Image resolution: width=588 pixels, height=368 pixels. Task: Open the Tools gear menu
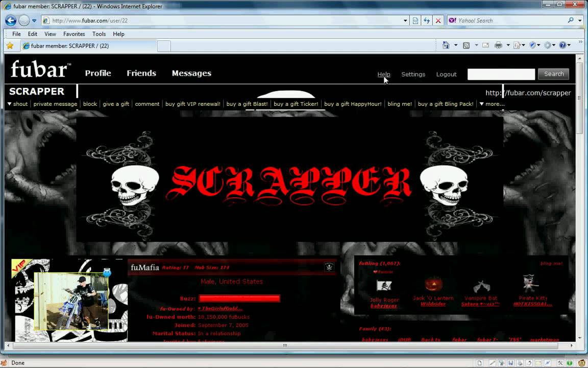[x=550, y=45]
